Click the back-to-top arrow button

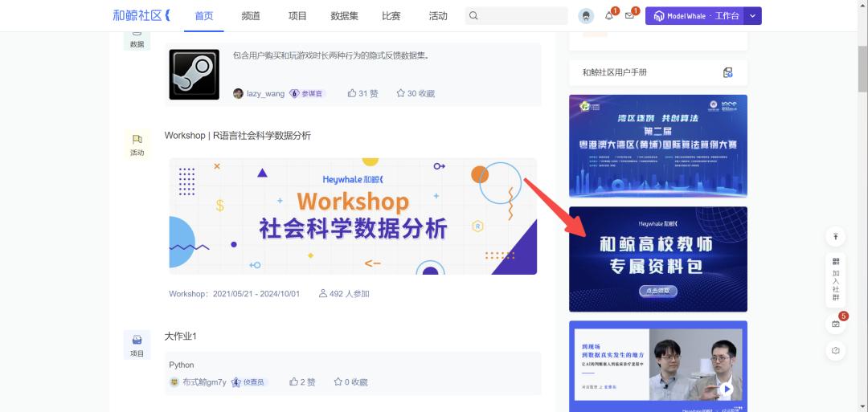(x=835, y=237)
